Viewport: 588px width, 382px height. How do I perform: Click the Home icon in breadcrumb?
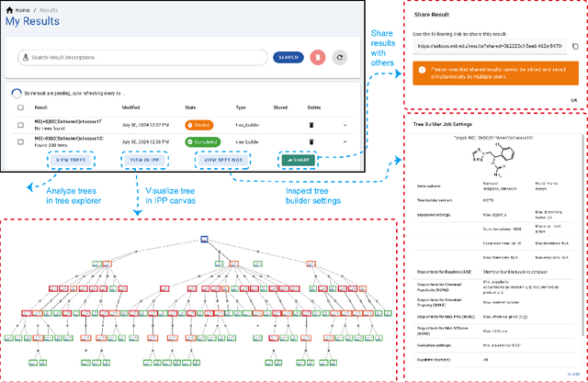[10, 8]
